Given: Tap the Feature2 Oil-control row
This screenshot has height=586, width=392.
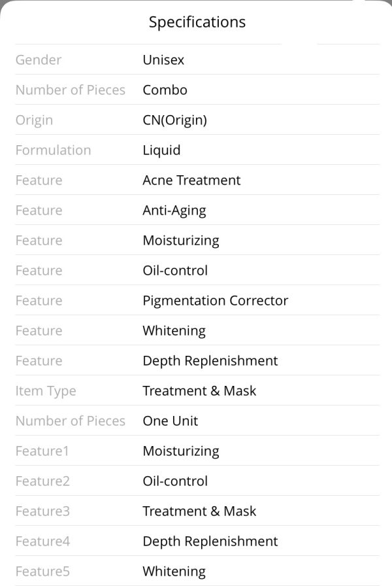Looking at the screenshot, I should [x=197, y=481].
